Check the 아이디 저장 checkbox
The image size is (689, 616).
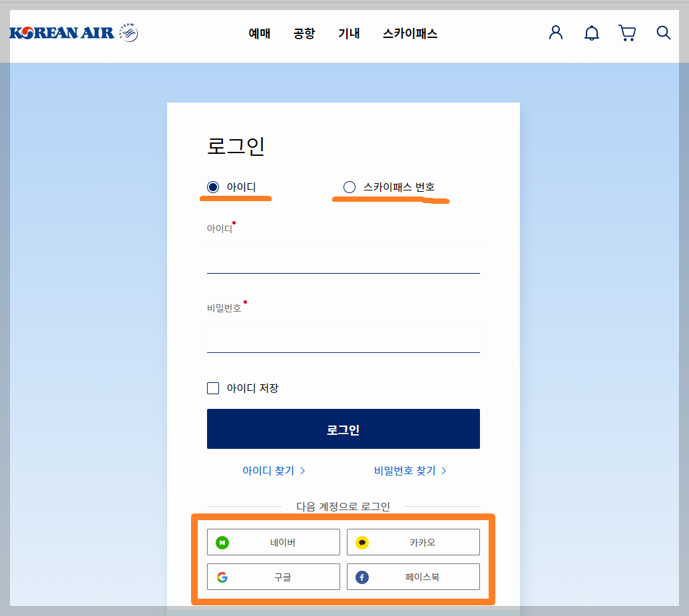213,388
